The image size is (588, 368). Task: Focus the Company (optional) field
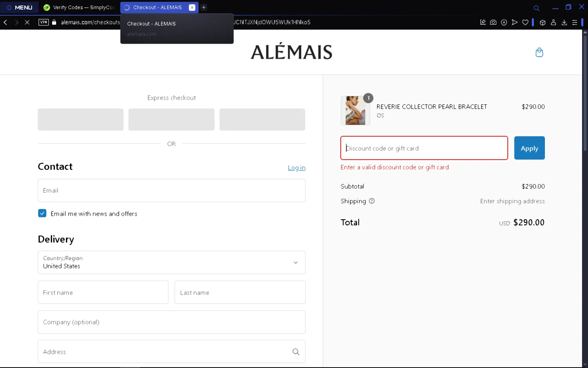coord(171,322)
